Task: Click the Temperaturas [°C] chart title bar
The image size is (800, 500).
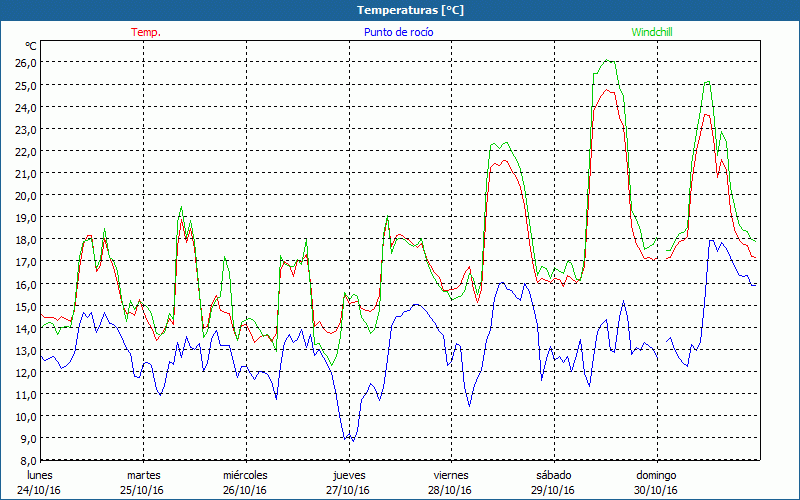Action: (x=400, y=9)
